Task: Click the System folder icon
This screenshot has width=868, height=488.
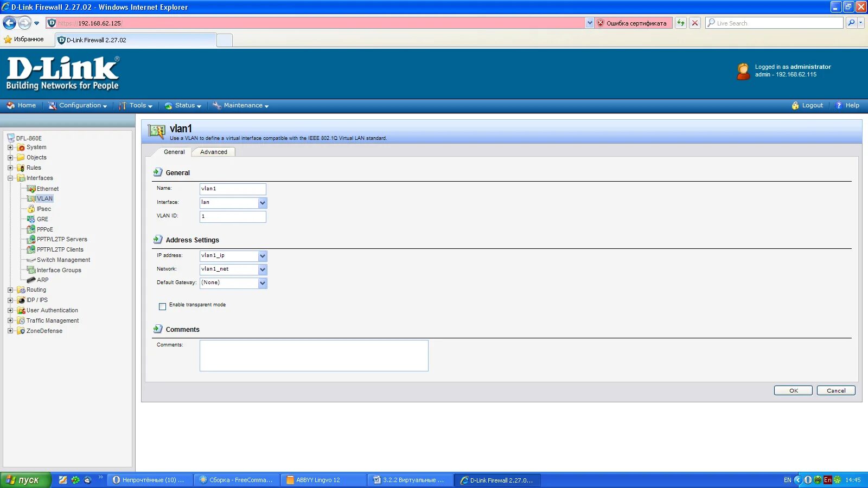Action: 21,147
